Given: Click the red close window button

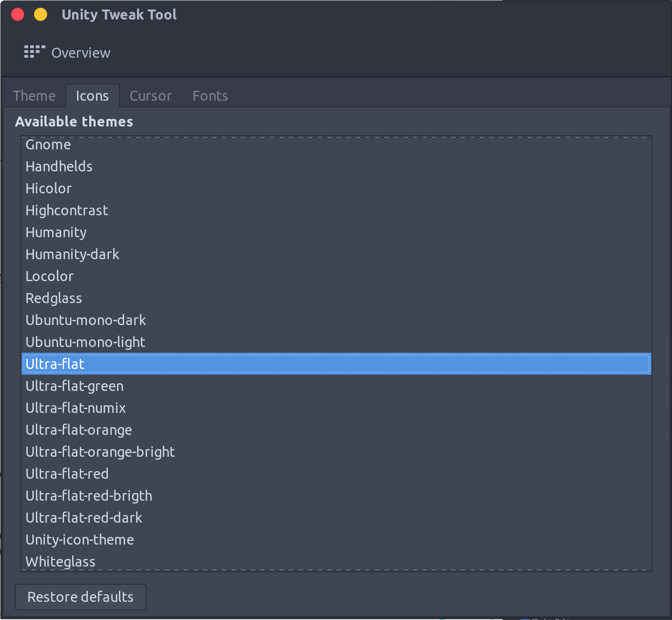Looking at the screenshot, I should (x=18, y=14).
